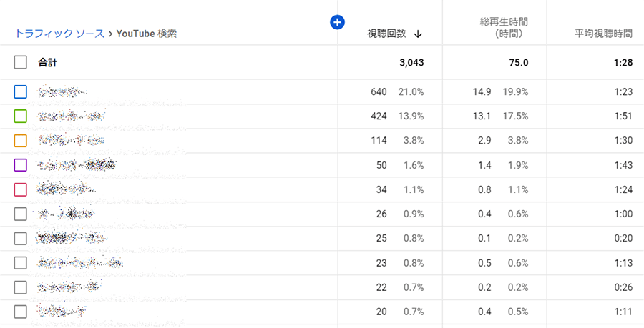Screen dimensions: 644x328
Task: Toggle the blue checkbox on 640 views row
Action: coord(21,91)
